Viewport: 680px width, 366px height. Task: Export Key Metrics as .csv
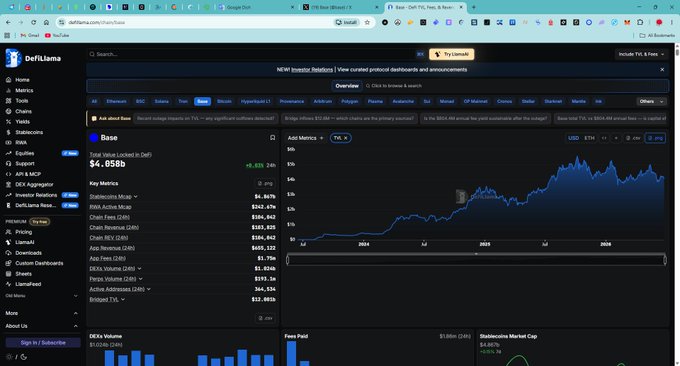tap(265, 318)
